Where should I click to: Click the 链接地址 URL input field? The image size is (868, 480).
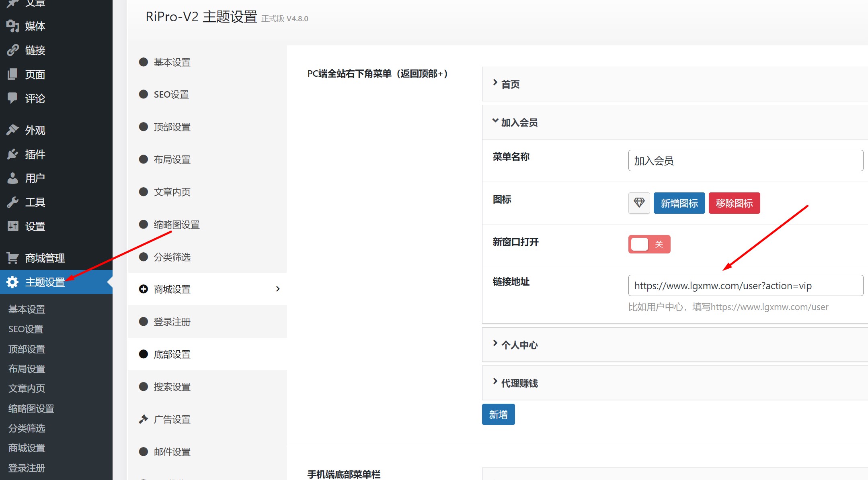pos(745,286)
